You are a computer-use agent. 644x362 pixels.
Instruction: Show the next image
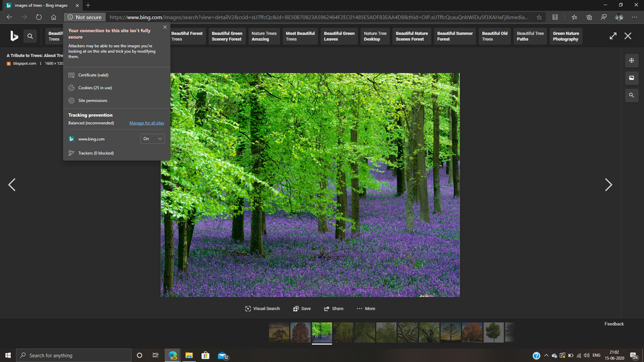point(609,185)
